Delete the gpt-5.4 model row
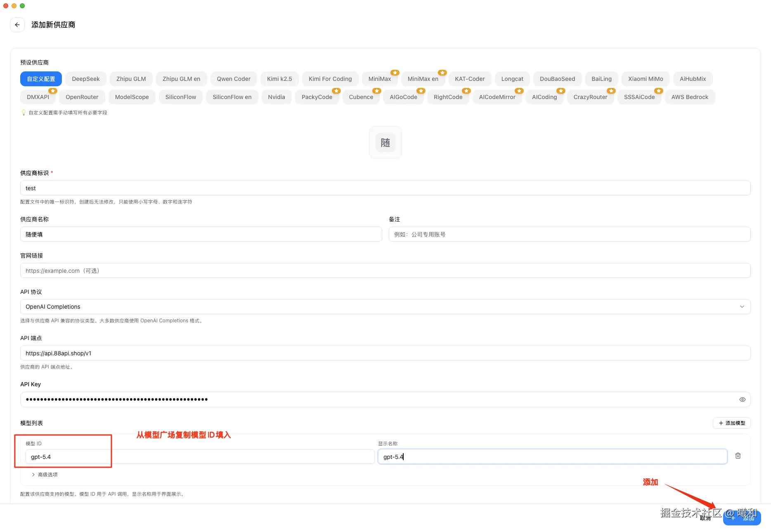Viewport: 771px width, 532px height. coord(738,456)
